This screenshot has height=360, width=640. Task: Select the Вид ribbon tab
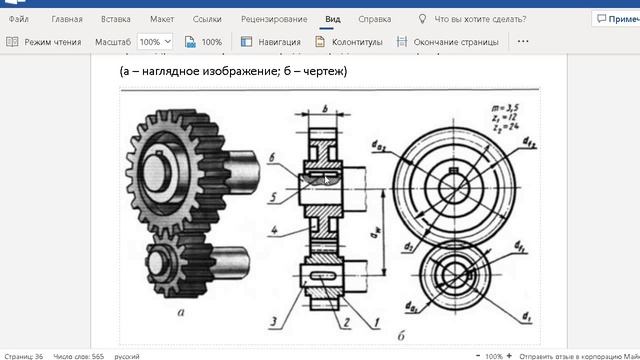coord(333,19)
